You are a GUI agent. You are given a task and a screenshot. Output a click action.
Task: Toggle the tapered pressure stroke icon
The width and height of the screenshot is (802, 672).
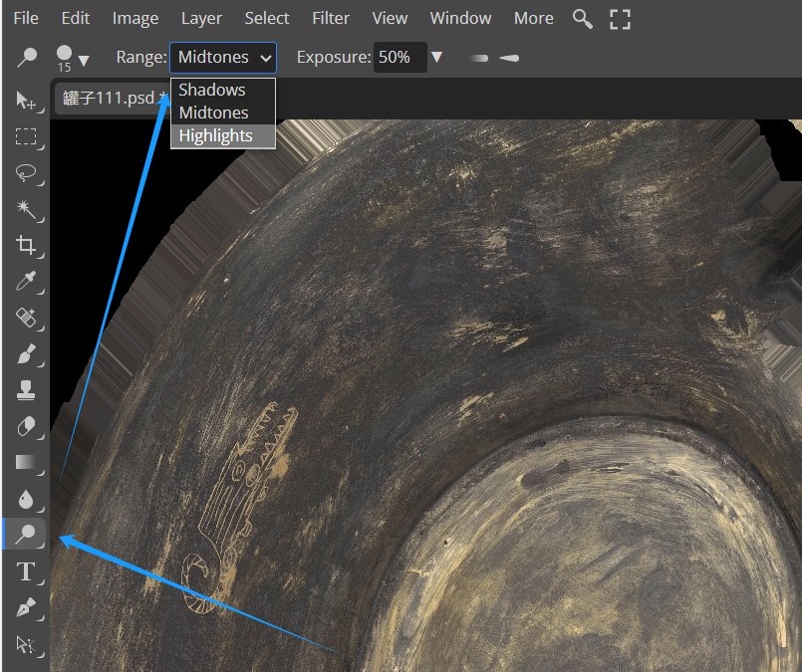pos(509,58)
